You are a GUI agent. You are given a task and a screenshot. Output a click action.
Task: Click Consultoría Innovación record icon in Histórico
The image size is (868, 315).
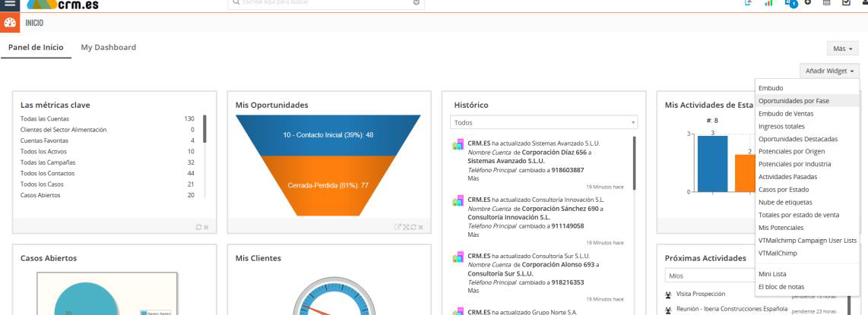(458, 200)
